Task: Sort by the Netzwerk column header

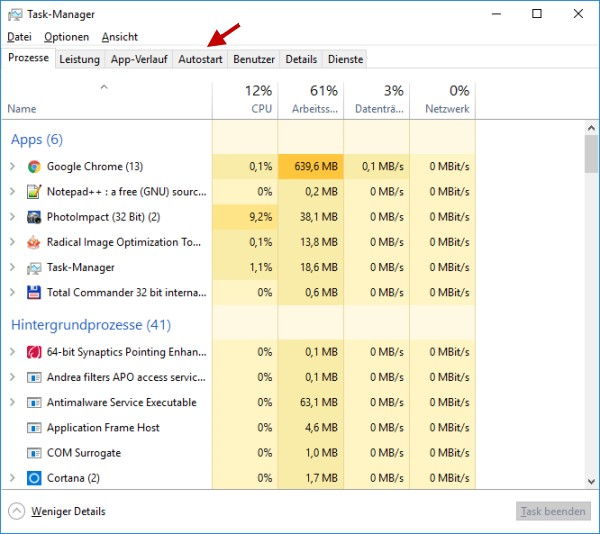Action: pyautogui.click(x=442, y=100)
